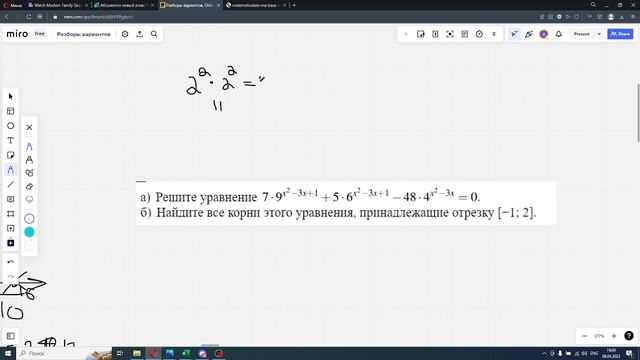
Task: Open the templates tool in left toolbar
Action: pos(11,111)
